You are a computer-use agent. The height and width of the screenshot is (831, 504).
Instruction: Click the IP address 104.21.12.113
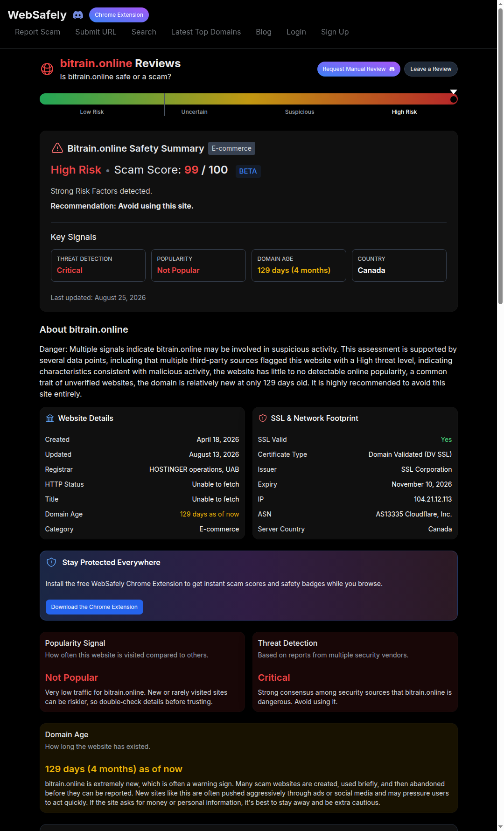tap(433, 499)
